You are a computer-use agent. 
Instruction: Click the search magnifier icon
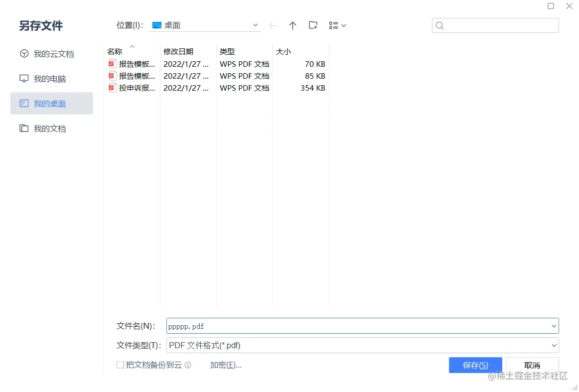coord(439,25)
